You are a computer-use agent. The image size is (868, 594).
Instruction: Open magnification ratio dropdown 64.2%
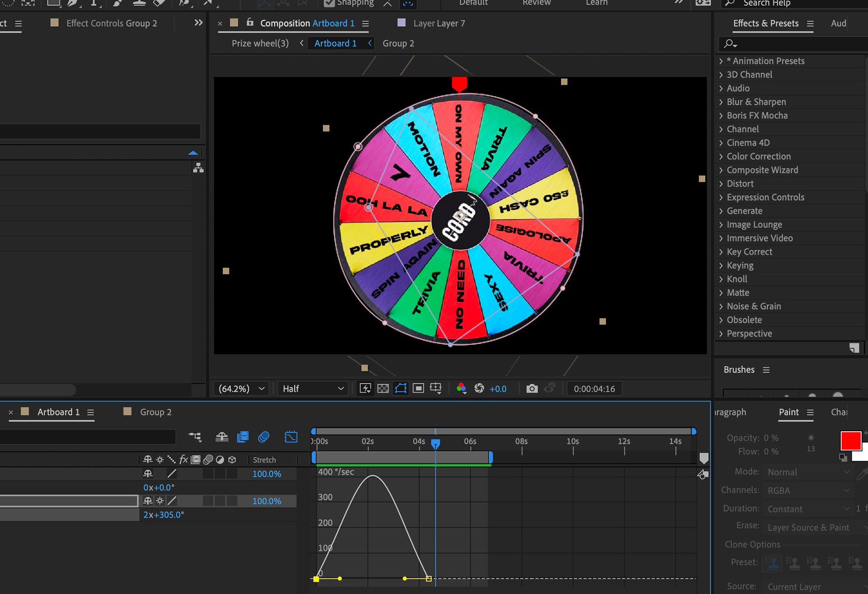241,389
